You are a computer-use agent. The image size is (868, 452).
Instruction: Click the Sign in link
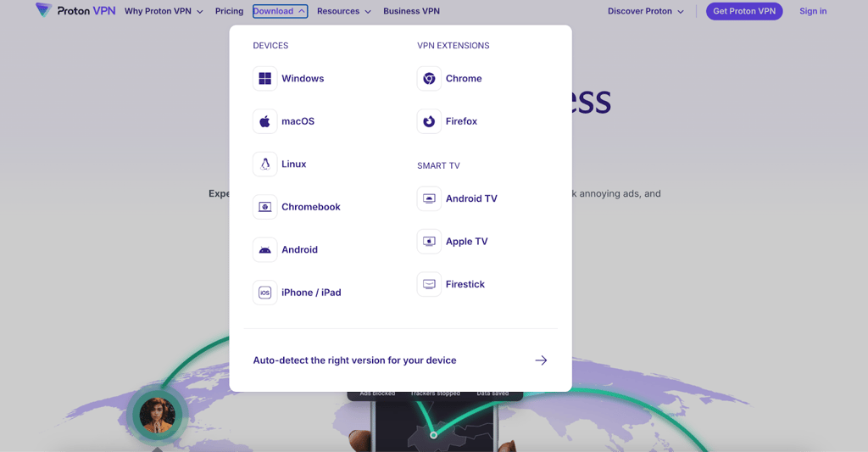[x=813, y=11]
